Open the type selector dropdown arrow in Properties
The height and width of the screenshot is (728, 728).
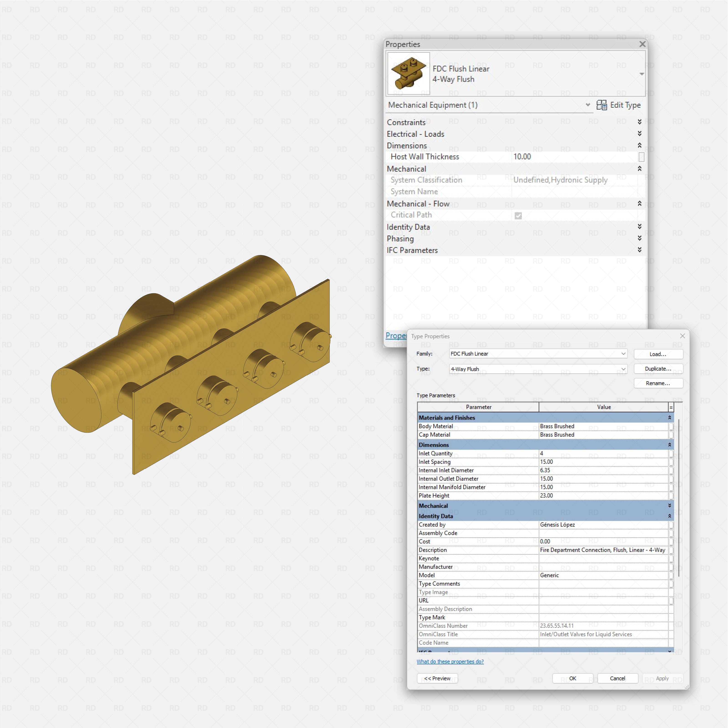click(x=641, y=74)
